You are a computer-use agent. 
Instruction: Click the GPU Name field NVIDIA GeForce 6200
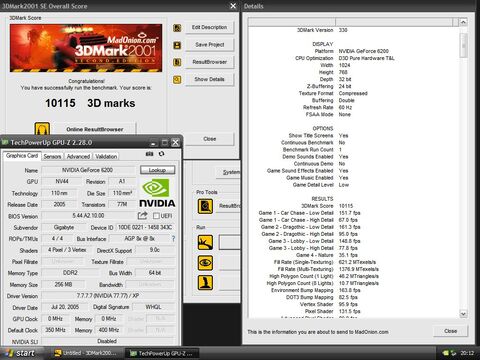(x=87, y=170)
